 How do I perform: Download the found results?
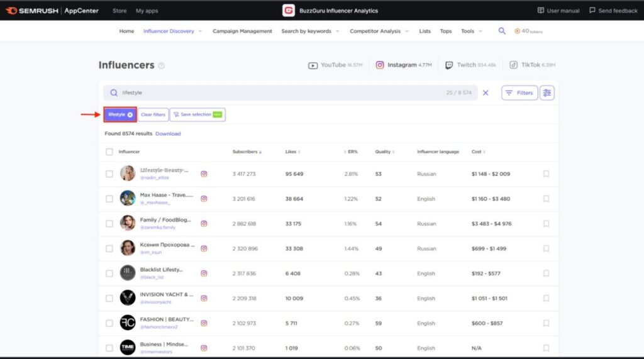click(168, 134)
